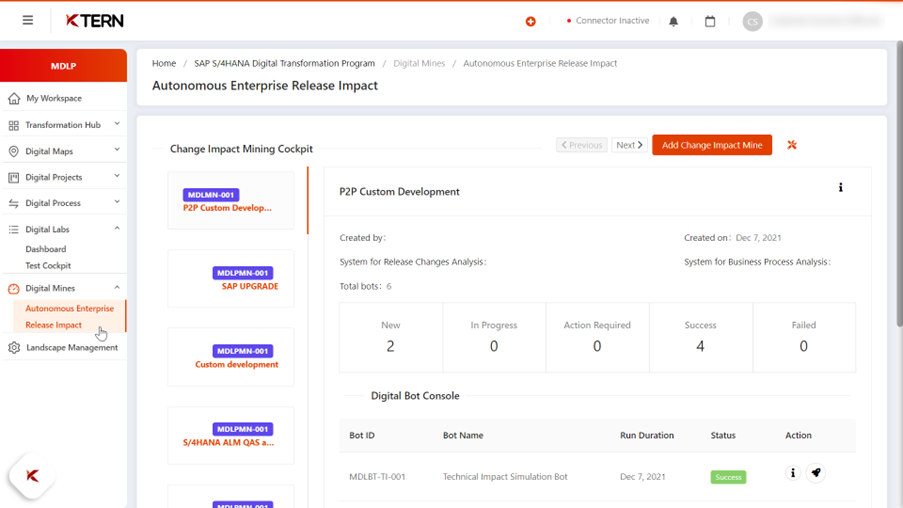Screen dimensions: 903x508
Task: Click the Action Required count tile
Action: coord(597,338)
